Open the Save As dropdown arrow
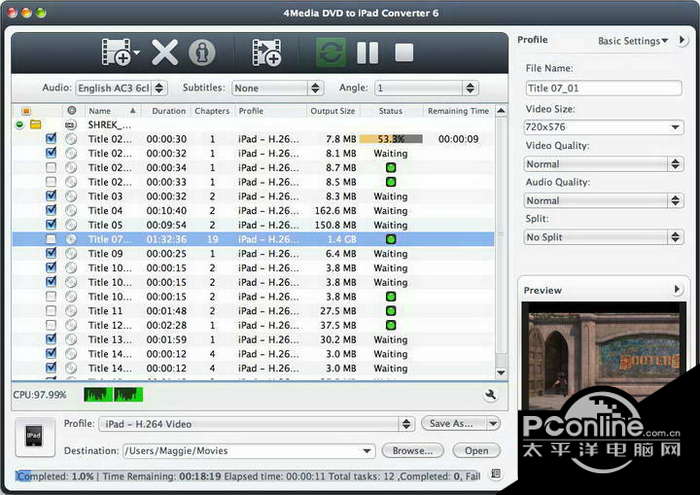 tap(493, 423)
